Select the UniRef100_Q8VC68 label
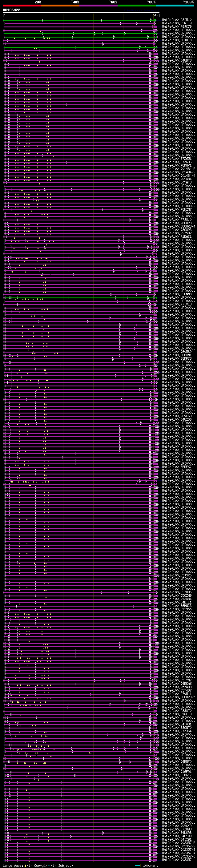Viewport: 197px width, 868px height. 177,416
